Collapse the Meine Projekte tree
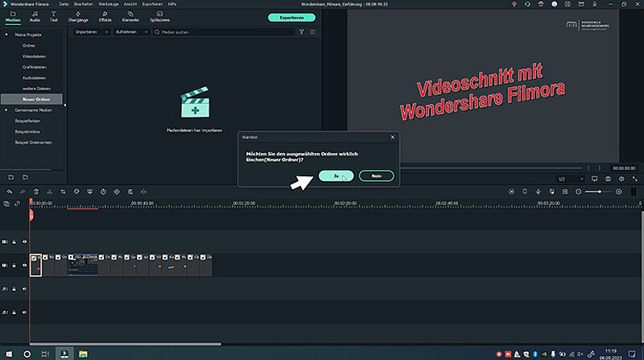The height and width of the screenshot is (360, 644). coord(6,35)
